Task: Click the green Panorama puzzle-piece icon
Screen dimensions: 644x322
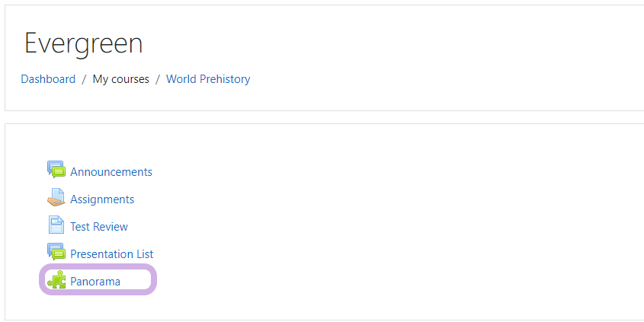Action: pos(56,280)
